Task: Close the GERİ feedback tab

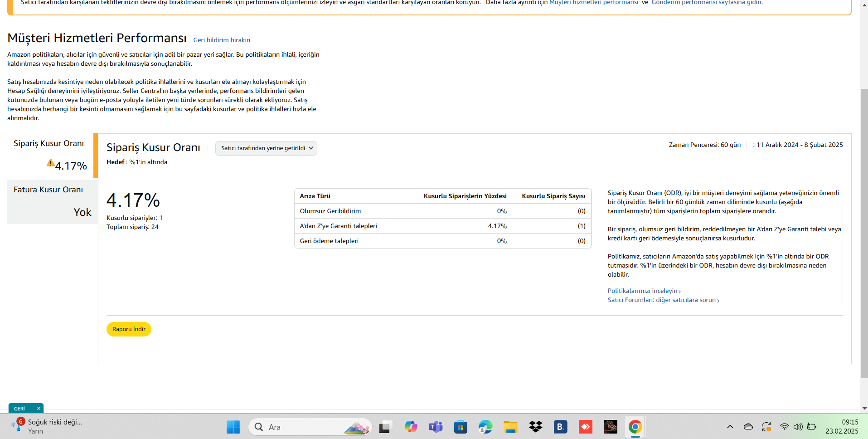Action: coord(39,409)
